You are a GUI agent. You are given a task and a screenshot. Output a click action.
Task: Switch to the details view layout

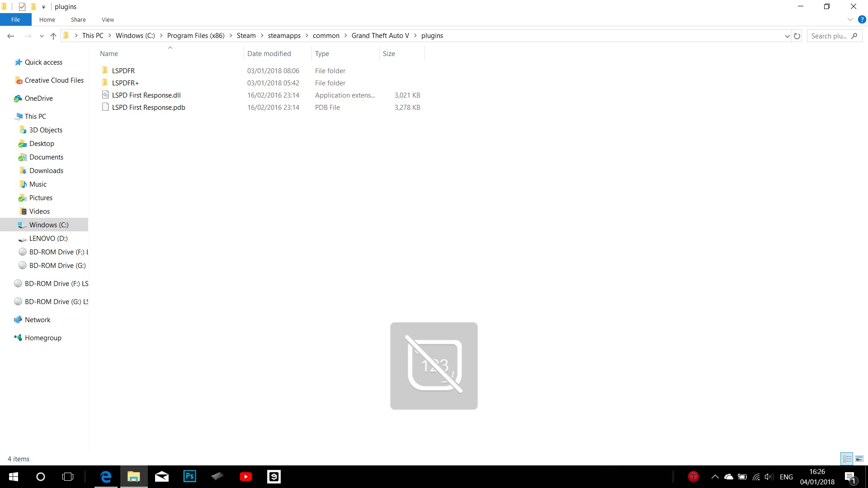pyautogui.click(x=847, y=459)
